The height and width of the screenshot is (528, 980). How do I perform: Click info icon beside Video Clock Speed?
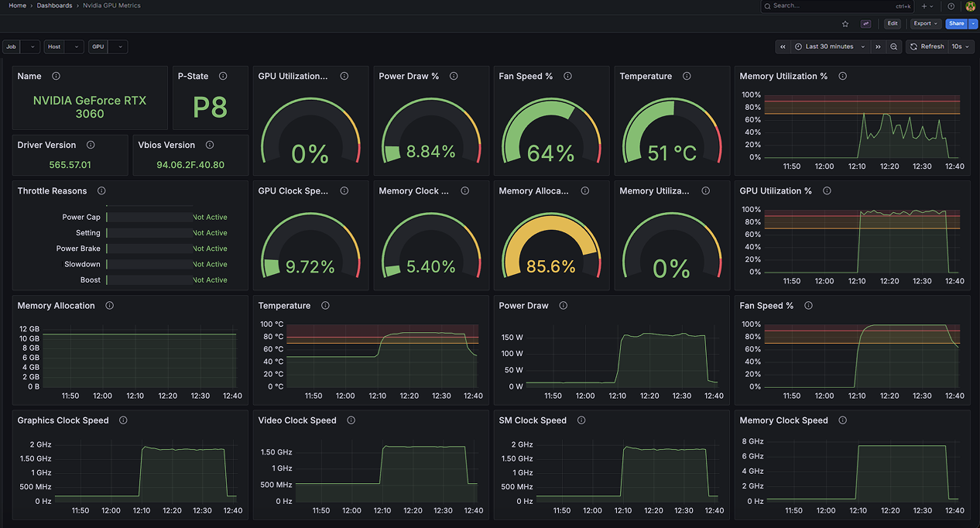(351, 420)
